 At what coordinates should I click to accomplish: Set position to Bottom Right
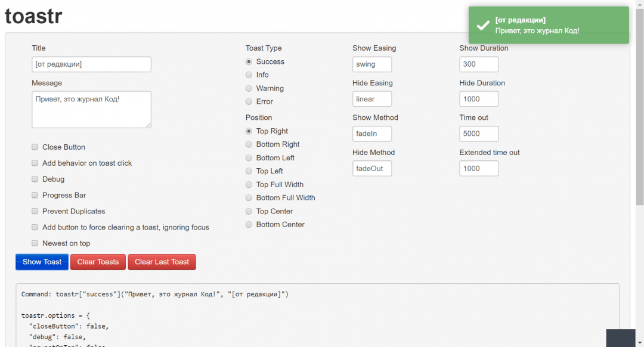point(249,145)
